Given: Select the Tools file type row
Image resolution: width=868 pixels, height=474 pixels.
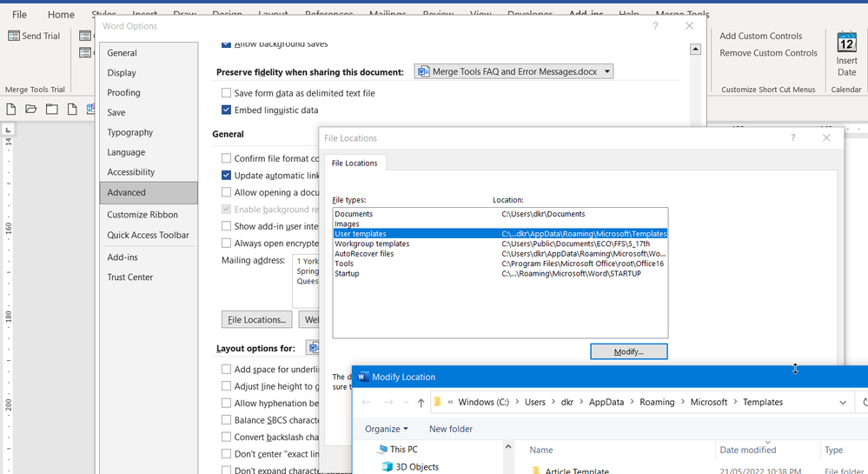Looking at the screenshot, I should click(x=500, y=264).
